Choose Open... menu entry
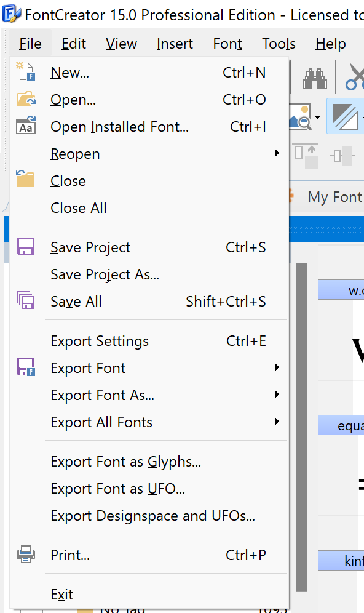Screen dimensions: 364x613 click(x=149, y=100)
